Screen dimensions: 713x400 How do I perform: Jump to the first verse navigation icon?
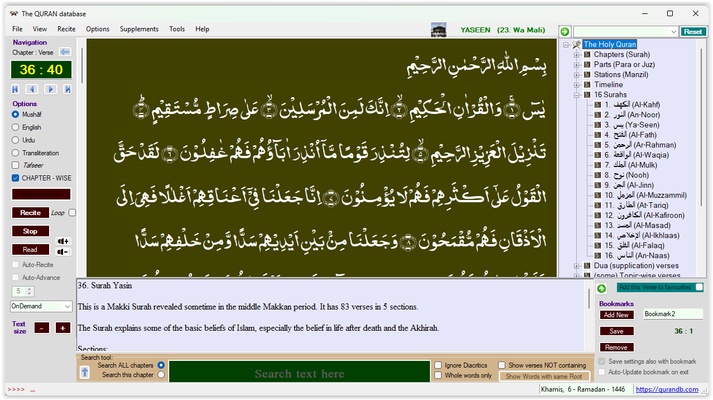point(15,89)
